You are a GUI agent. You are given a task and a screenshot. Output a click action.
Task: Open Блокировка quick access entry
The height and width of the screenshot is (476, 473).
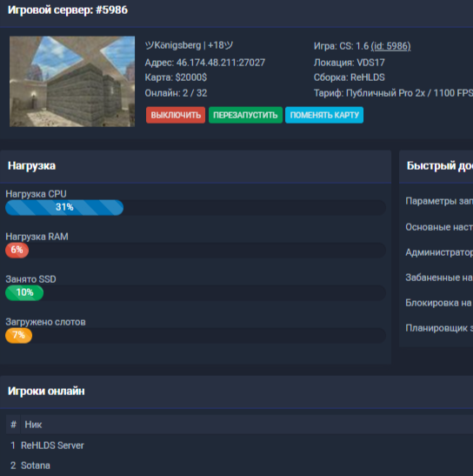[x=439, y=302]
